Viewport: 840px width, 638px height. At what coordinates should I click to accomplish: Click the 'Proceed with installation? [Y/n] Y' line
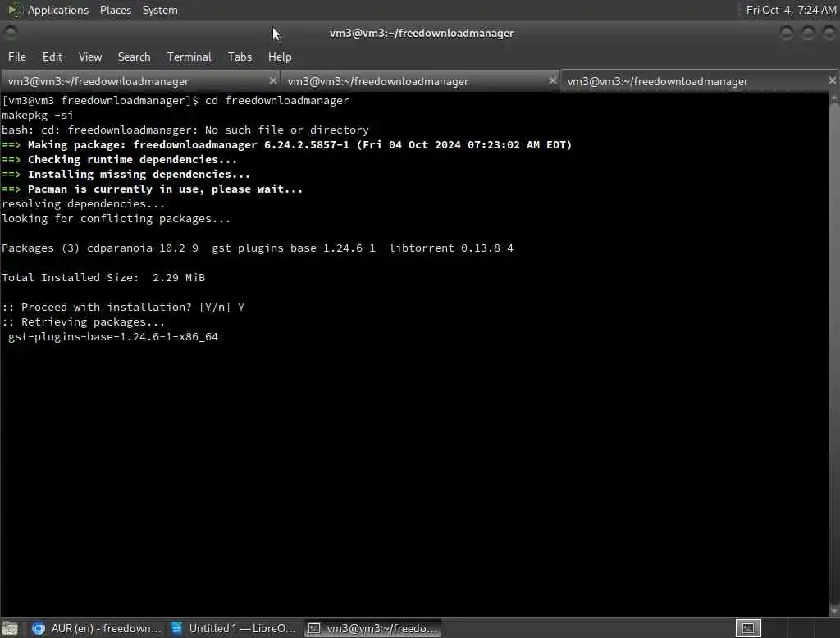123,307
